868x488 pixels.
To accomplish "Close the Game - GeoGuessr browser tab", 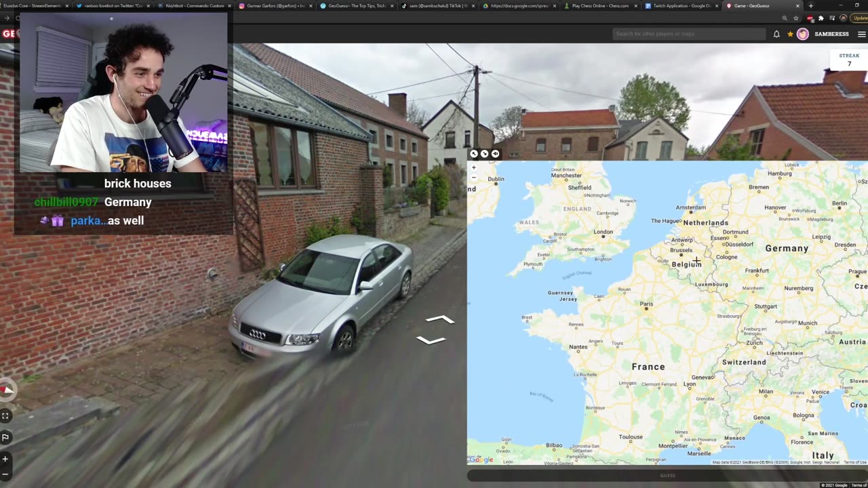I will [797, 5].
